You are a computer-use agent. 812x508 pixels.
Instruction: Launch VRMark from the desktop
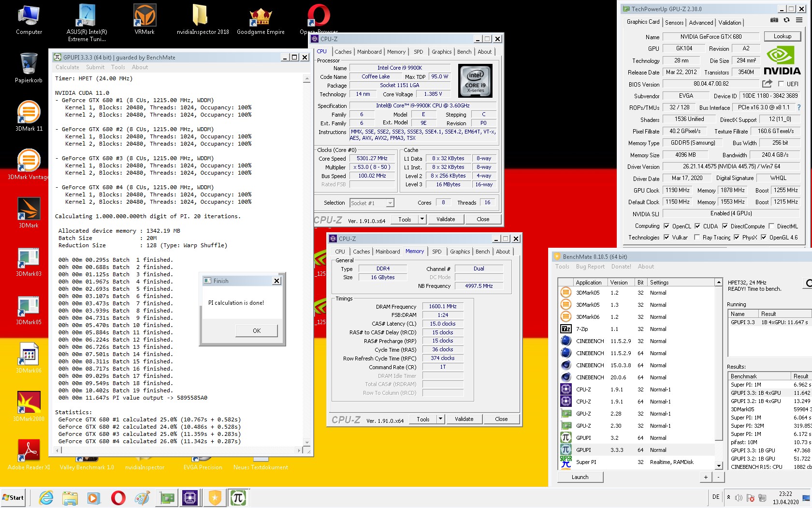click(145, 19)
